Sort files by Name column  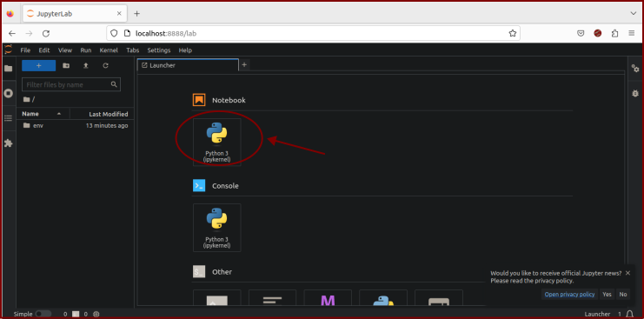(43, 114)
